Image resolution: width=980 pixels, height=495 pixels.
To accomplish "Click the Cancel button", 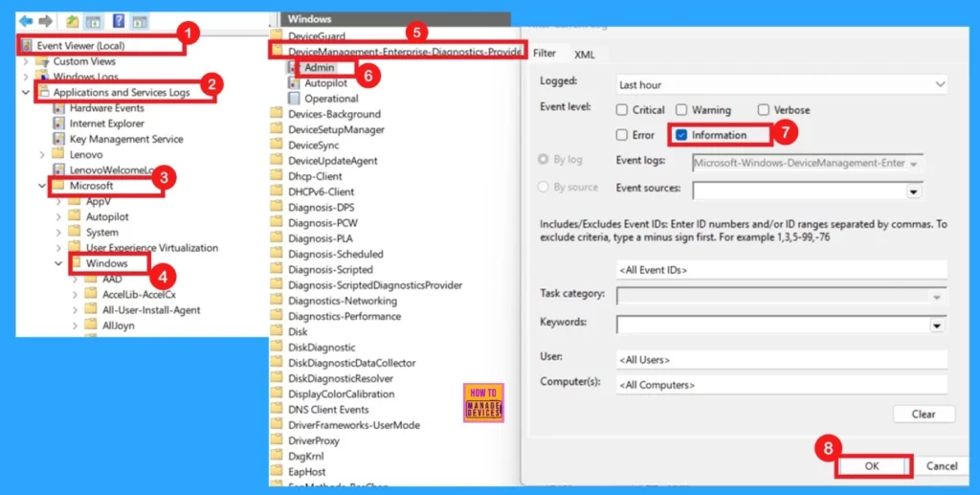I will [x=942, y=466].
